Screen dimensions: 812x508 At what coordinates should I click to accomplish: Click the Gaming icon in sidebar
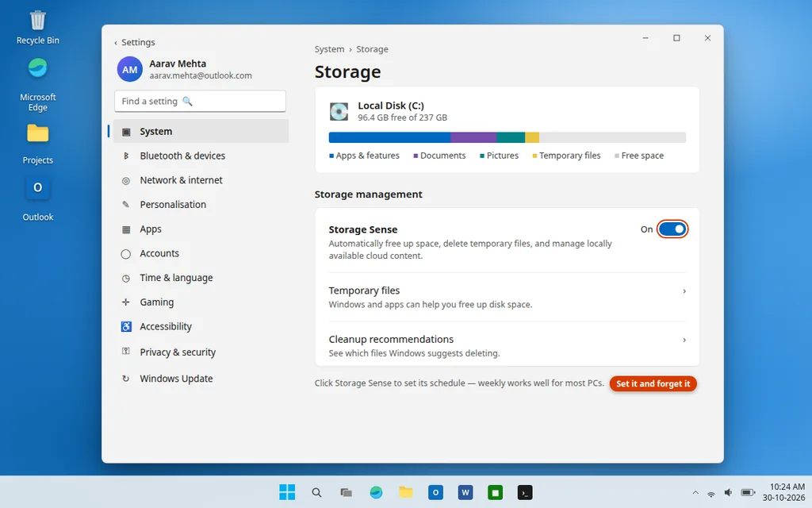point(126,302)
